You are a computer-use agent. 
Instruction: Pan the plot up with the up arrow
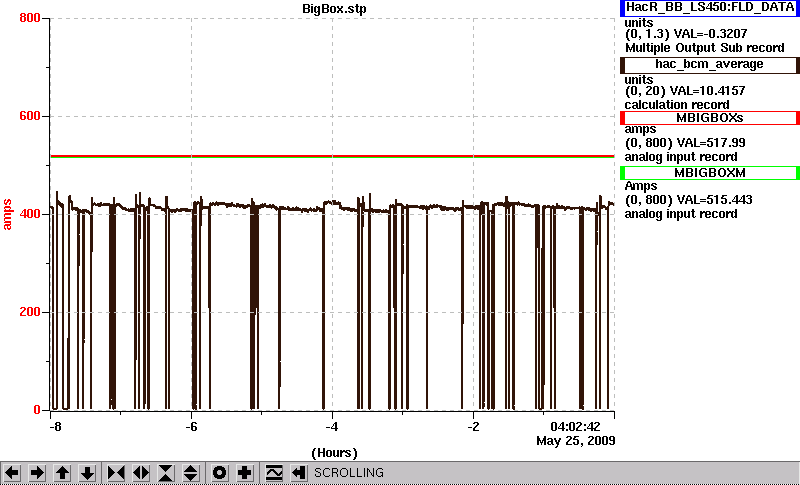point(62,473)
